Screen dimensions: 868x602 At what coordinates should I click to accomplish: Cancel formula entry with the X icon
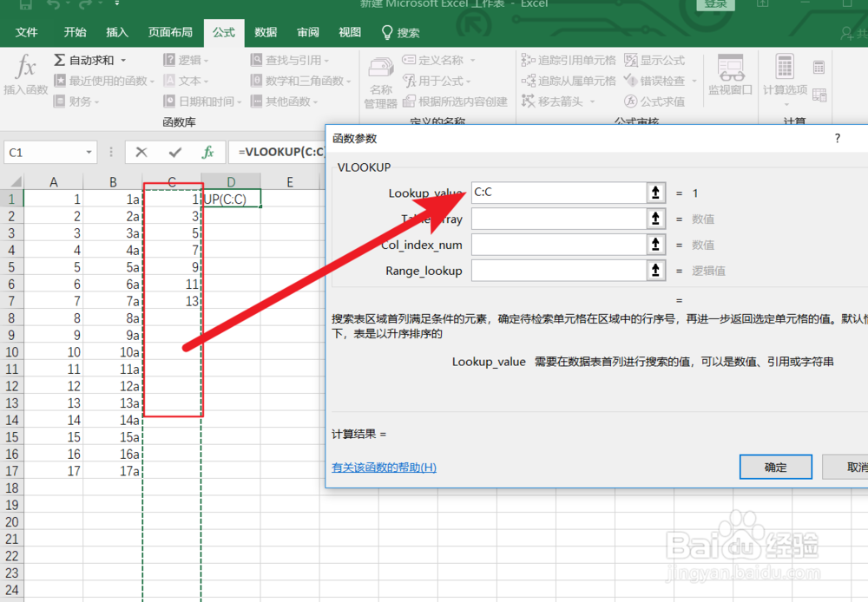(141, 151)
